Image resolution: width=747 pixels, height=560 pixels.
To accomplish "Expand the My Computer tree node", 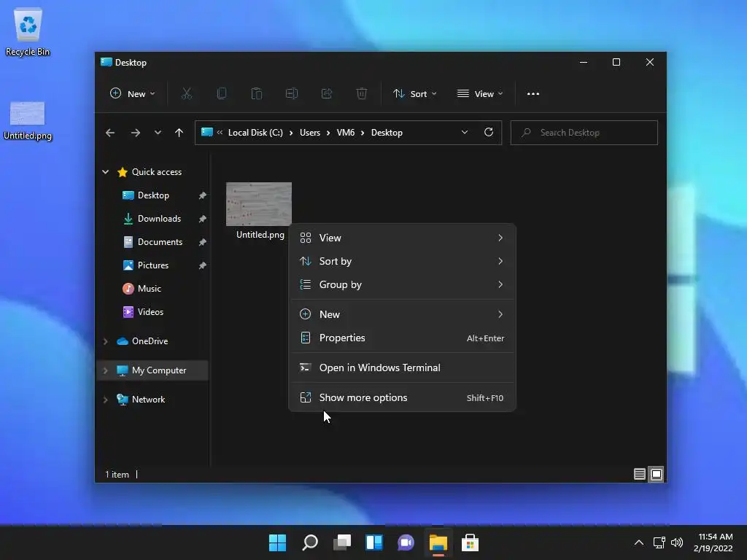I will point(105,370).
